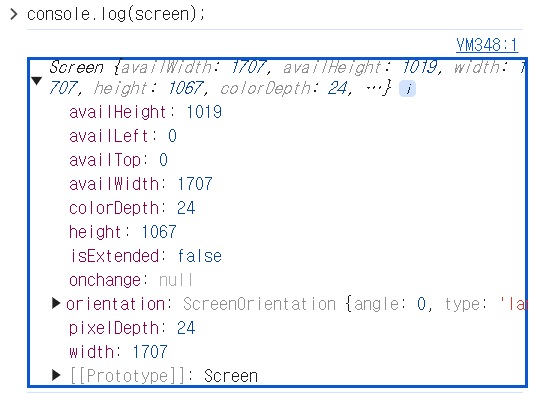The width and height of the screenshot is (549, 393).
Task: Select the pixelDepth property row
Action: pos(132,328)
